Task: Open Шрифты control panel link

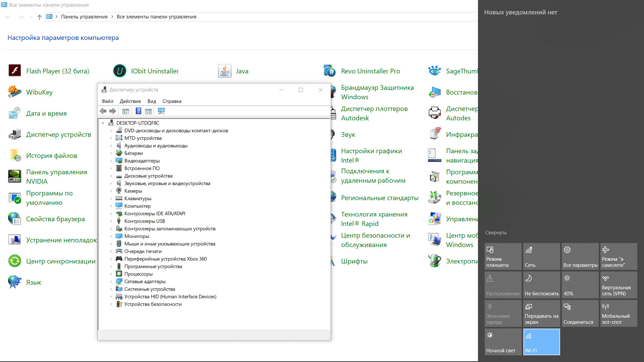Action: [x=354, y=261]
